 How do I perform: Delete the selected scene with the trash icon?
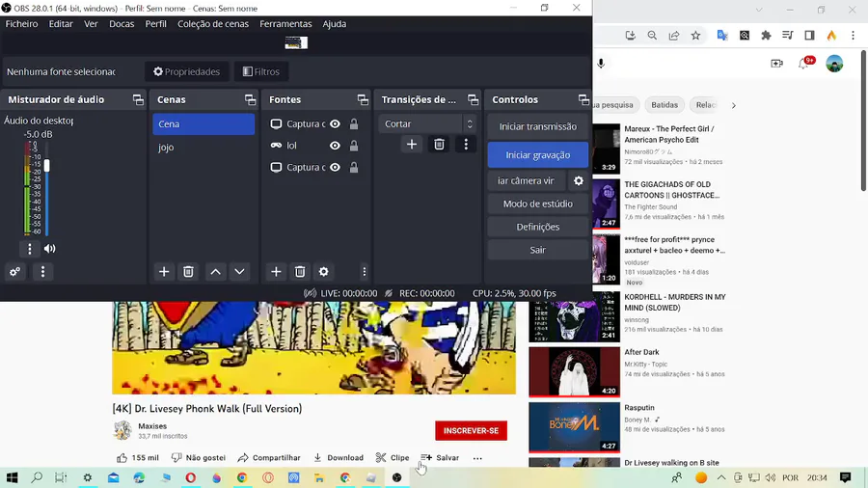point(188,272)
